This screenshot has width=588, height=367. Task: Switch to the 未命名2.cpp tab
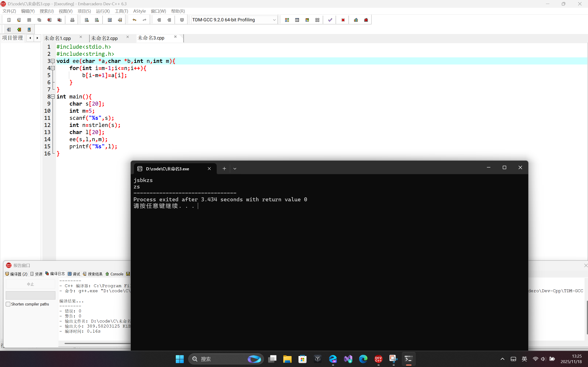(105, 38)
